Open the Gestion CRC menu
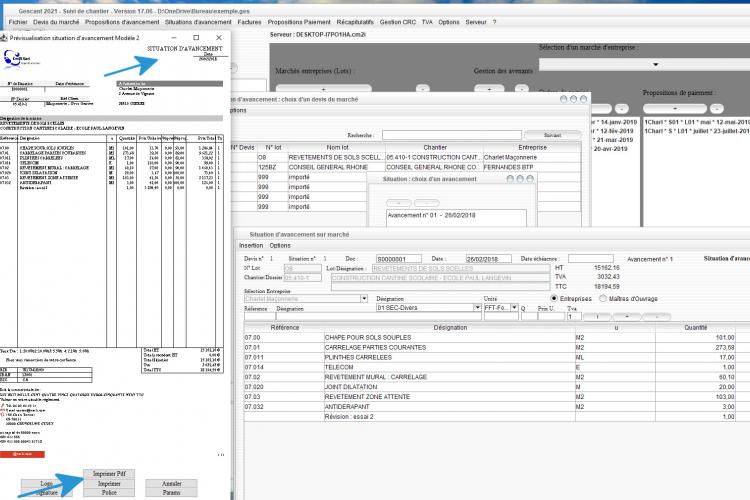Image resolution: width=750 pixels, height=500 pixels. coord(397,22)
